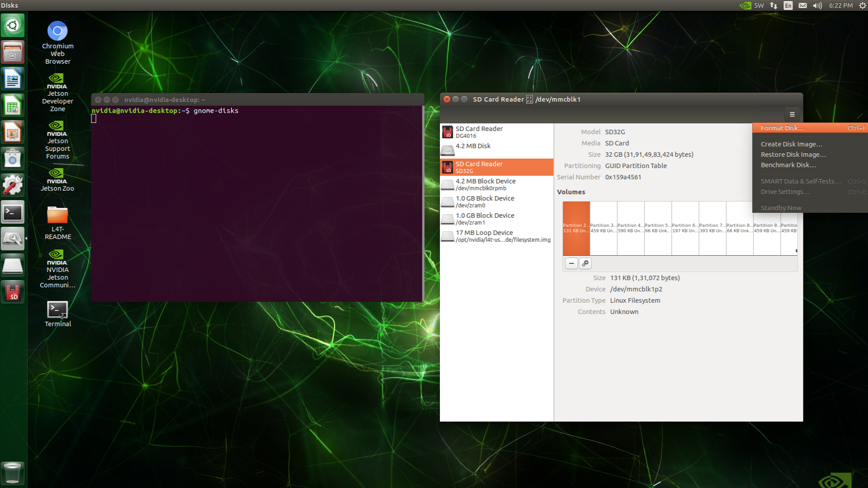This screenshot has width=868, height=488.
Task: Click the hamburger menu button in Disks
Action: click(x=792, y=114)
